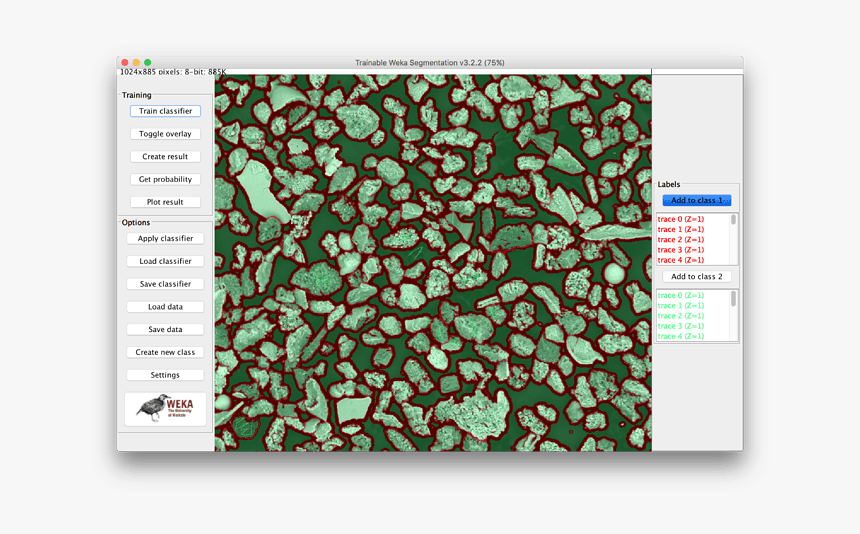Click Create result
Viewport: 860px width, 534px height.
[165, 156]
